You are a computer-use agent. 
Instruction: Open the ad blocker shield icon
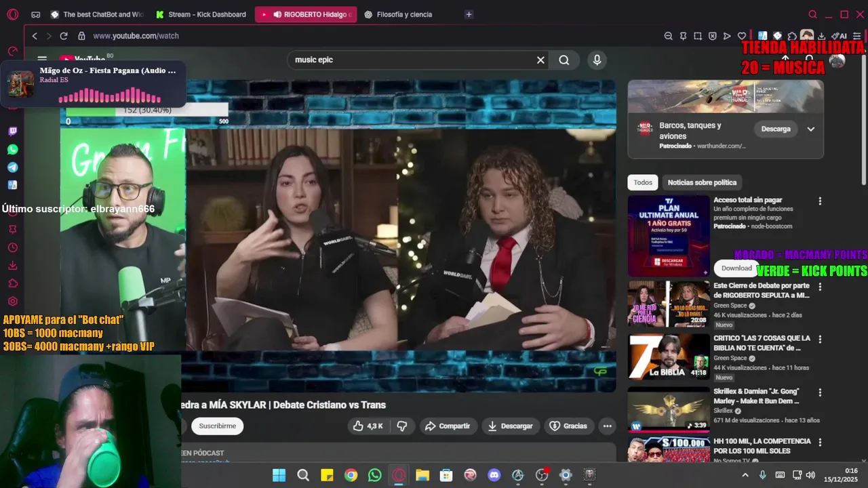click(x=713, y=36)
